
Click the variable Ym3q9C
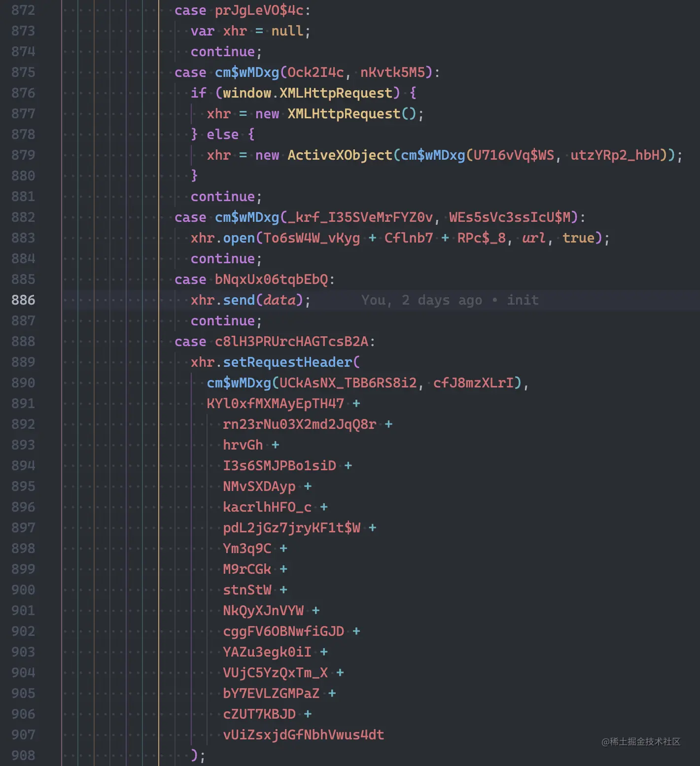[247, 549]
